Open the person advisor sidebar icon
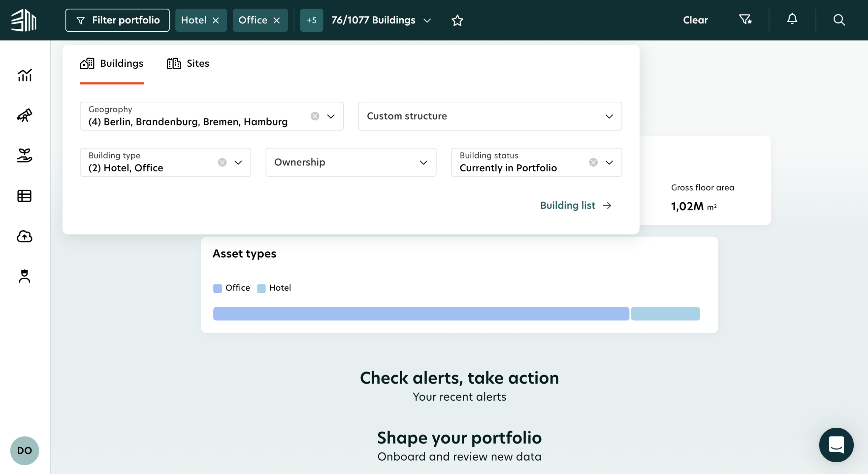The image size is (868, 474). click(x=24, y=276)
